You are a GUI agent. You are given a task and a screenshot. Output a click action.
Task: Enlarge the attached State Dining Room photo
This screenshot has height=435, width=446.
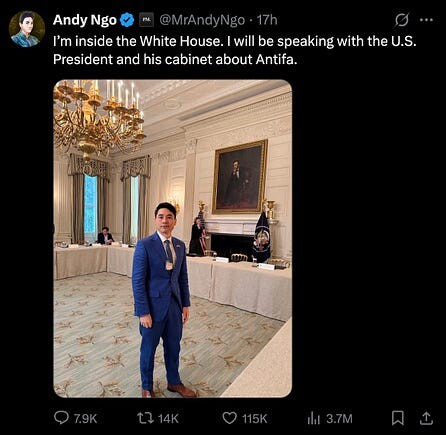pyautogui.click(x=173, y=239)
